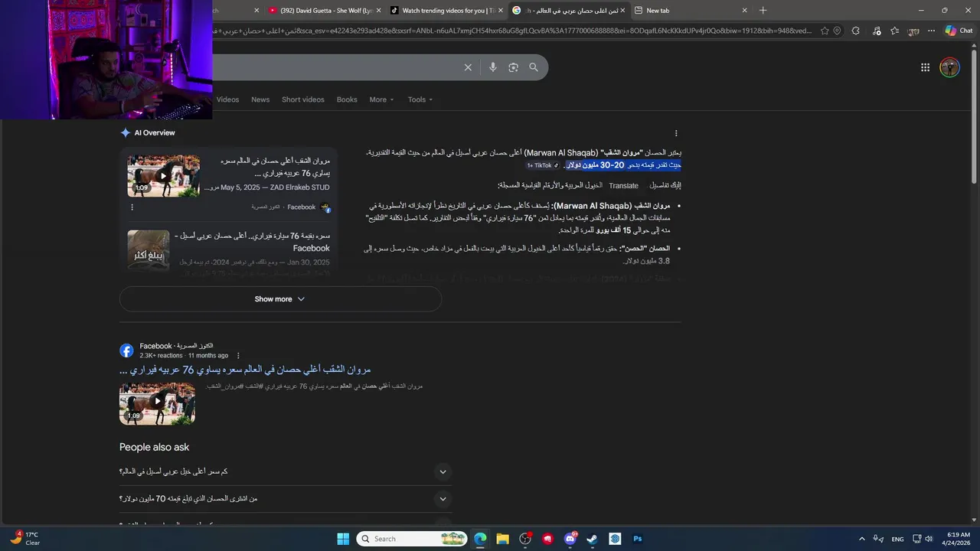Screen dimensions: 980x551
Task: Expand first People also ask question
Action: [286, 471]
